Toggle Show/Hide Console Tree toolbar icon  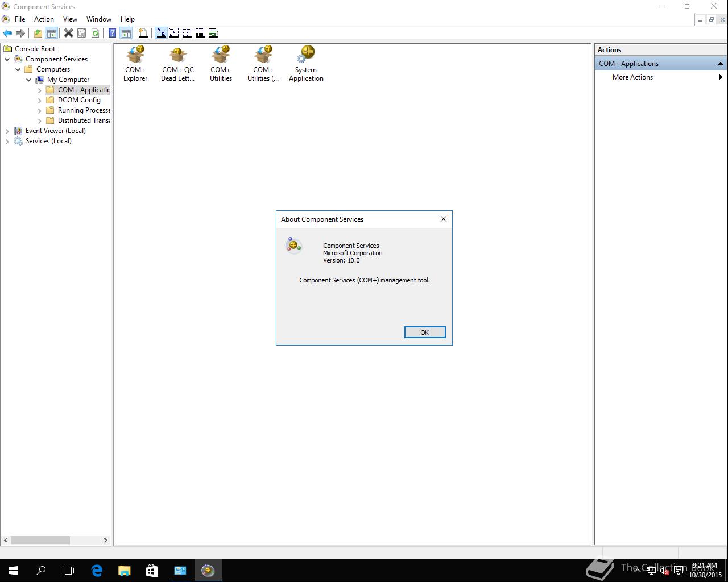pyautogui.click(x=51, y=33)
